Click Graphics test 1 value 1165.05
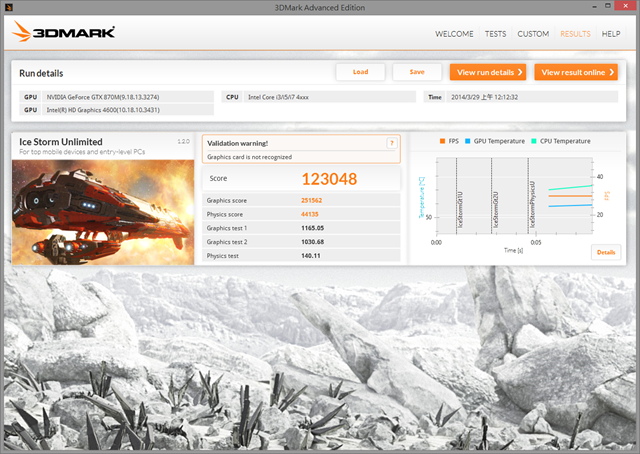This screenshot has height=454, width=640. [x=312, y=228]
